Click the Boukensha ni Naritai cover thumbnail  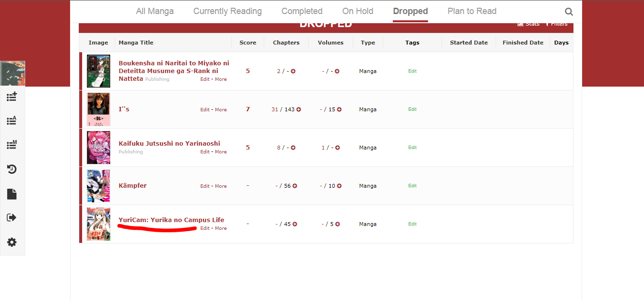[99, 71]
